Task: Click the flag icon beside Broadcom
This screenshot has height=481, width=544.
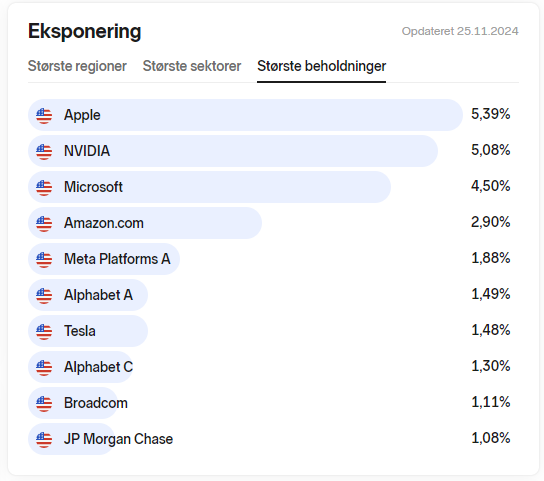Action: click(44, 404)
